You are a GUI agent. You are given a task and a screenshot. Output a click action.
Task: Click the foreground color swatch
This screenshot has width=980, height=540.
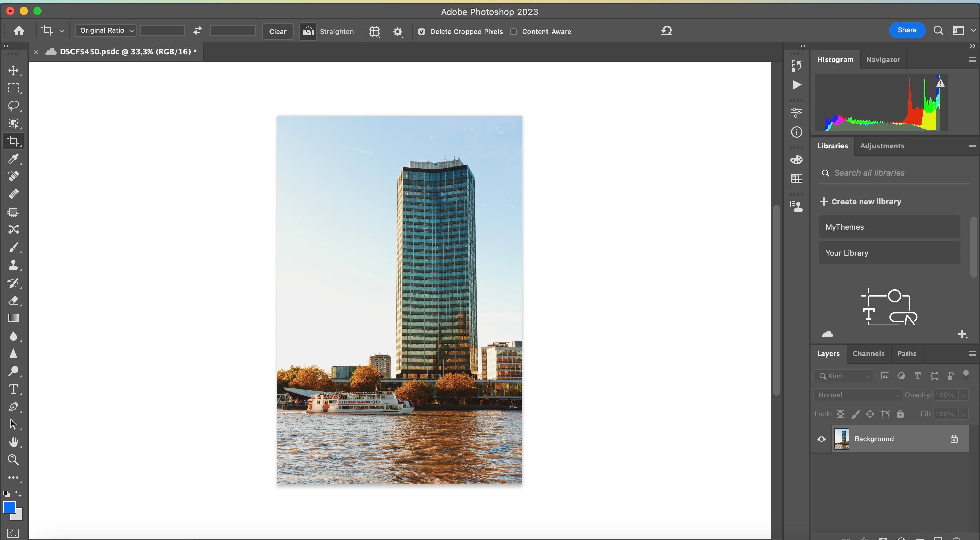click(x=10, y=507)
